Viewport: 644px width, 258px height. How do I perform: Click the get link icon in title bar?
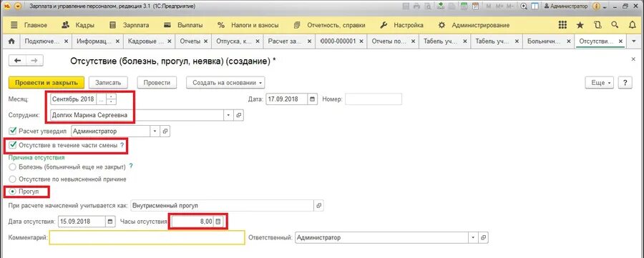click(x=441, y=6)
